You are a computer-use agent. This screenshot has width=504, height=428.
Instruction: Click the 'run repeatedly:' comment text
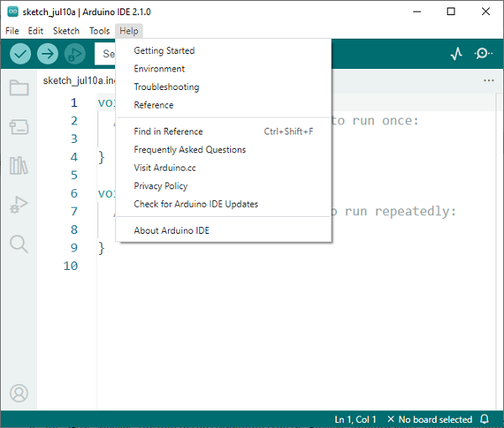point(400,211)
